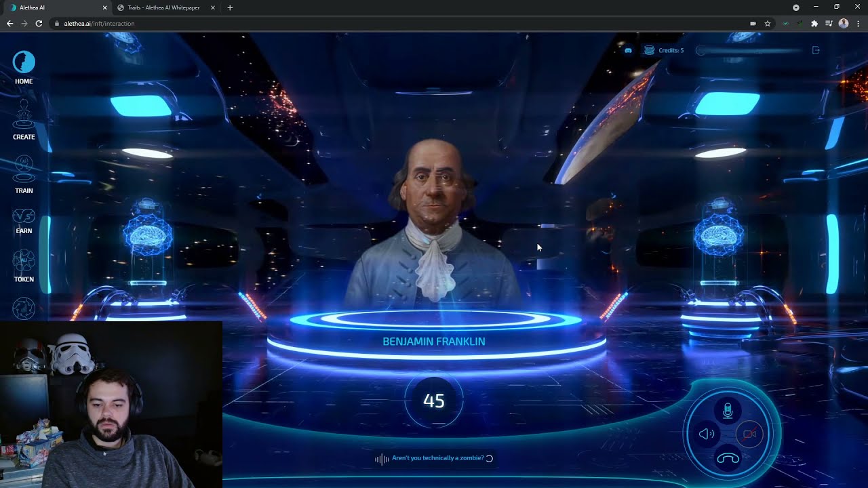The image size is (868, 488).
Task: Bookmark this page with star icon
Action: coord(767,24)
